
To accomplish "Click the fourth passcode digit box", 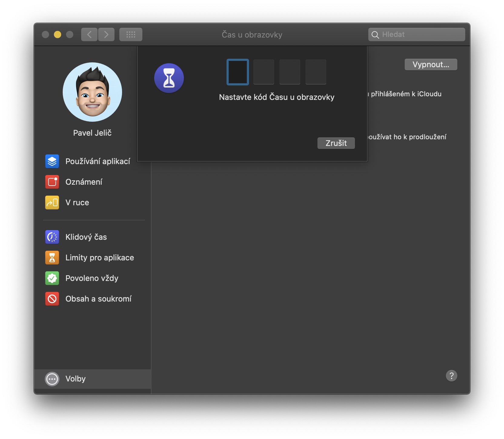I will [x=316, y=72].
